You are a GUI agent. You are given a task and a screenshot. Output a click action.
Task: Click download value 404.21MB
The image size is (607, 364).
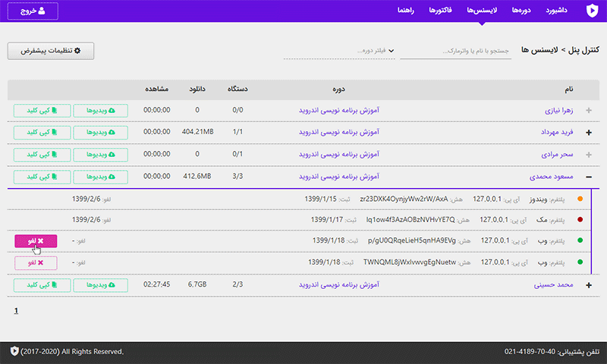pyautogui.click(x=197, y=132)
